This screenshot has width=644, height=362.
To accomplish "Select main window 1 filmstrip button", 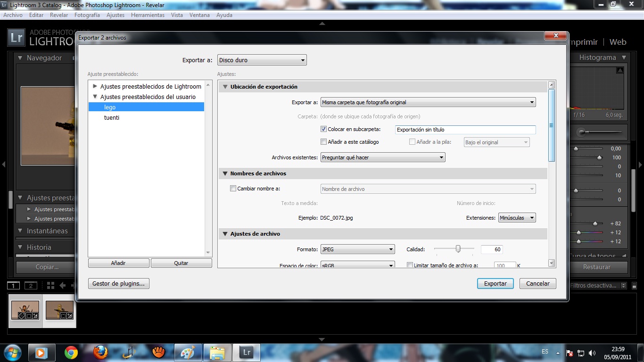I will pyautogui.click(x=13, y=286).
